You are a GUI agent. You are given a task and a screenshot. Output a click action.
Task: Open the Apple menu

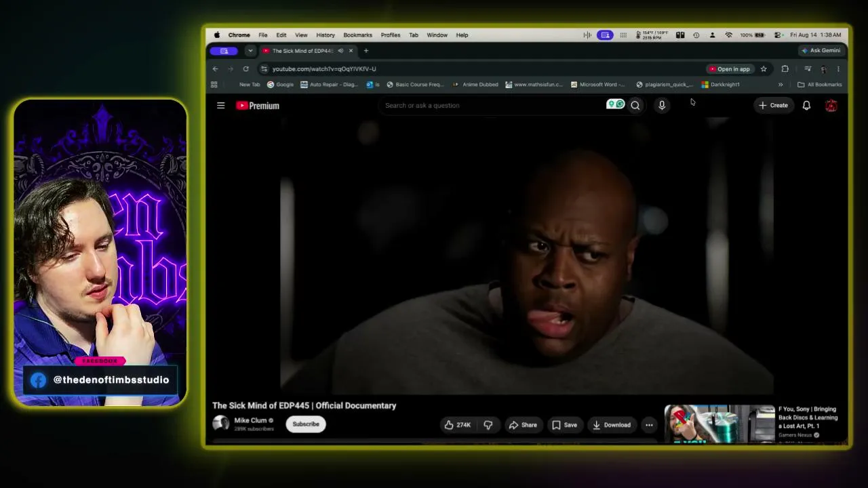[x=217, y=35]
